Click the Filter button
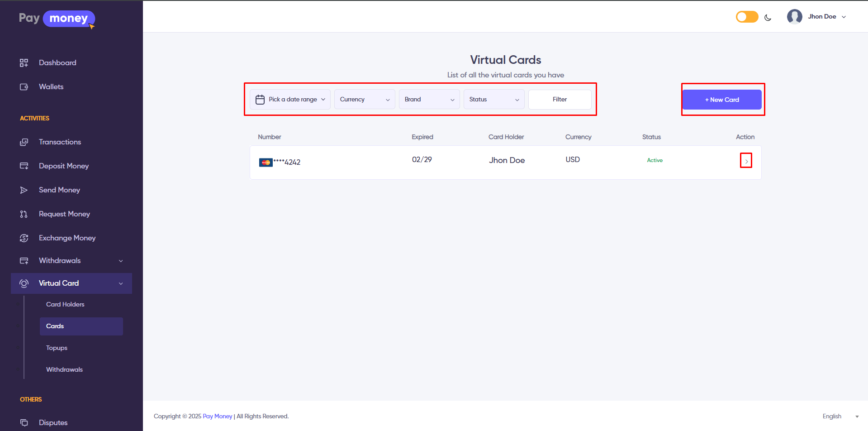Screen dimensions: 868x431 pyautogui.click(x=560, y=100)
